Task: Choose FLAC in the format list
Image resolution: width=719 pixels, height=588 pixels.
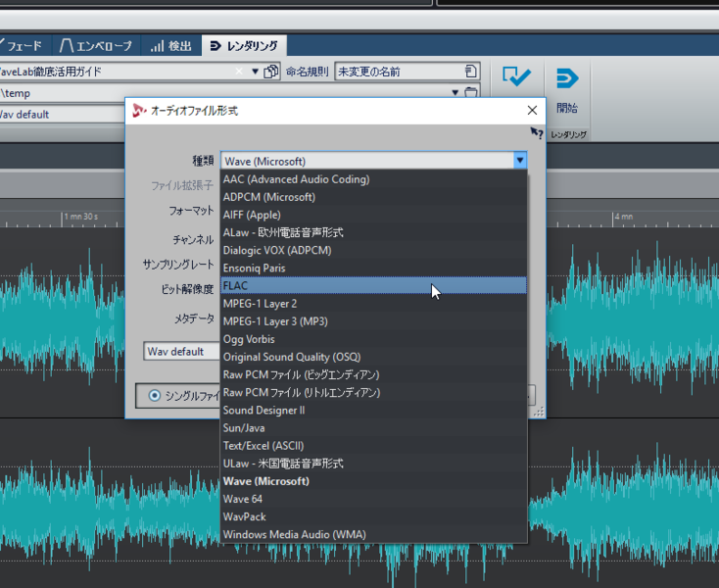Action: 373,286
